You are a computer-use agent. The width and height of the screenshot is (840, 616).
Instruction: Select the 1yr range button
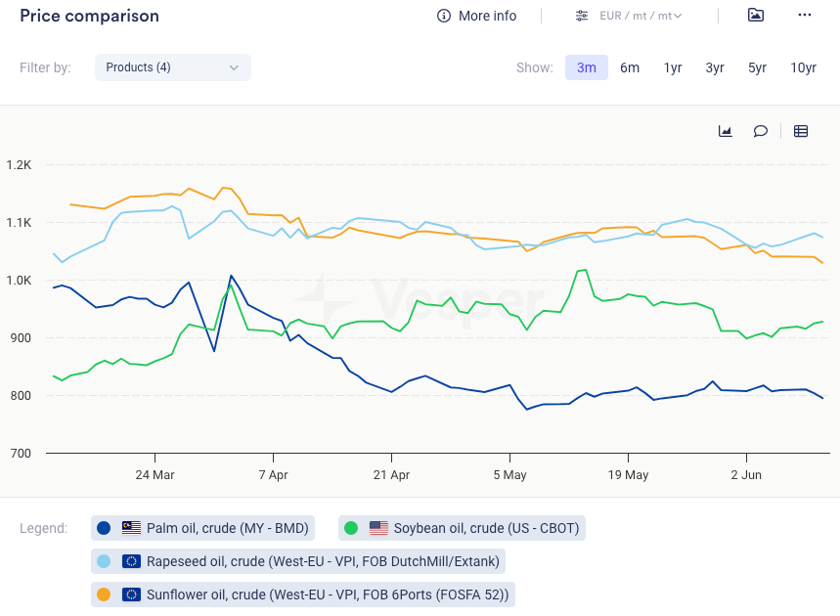pyautogui.click(x=673, y=67)
